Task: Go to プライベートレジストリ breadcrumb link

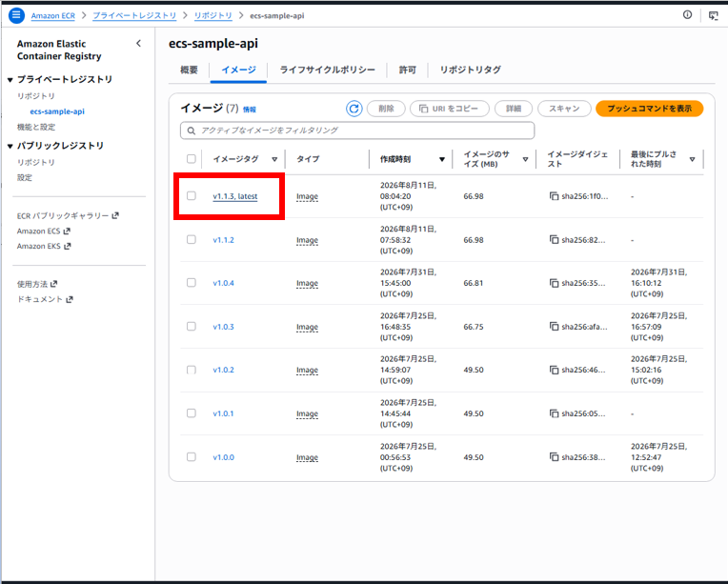Action: 134,16
